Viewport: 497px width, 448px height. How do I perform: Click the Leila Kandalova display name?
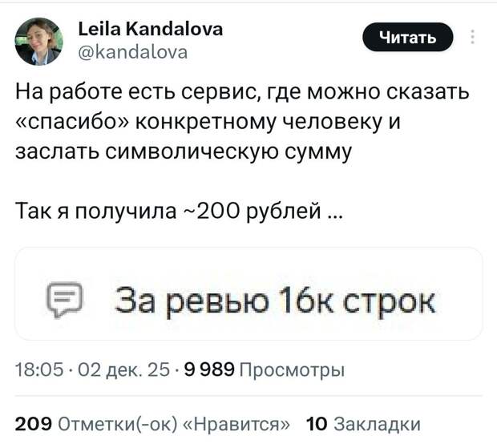click(152, 30)
